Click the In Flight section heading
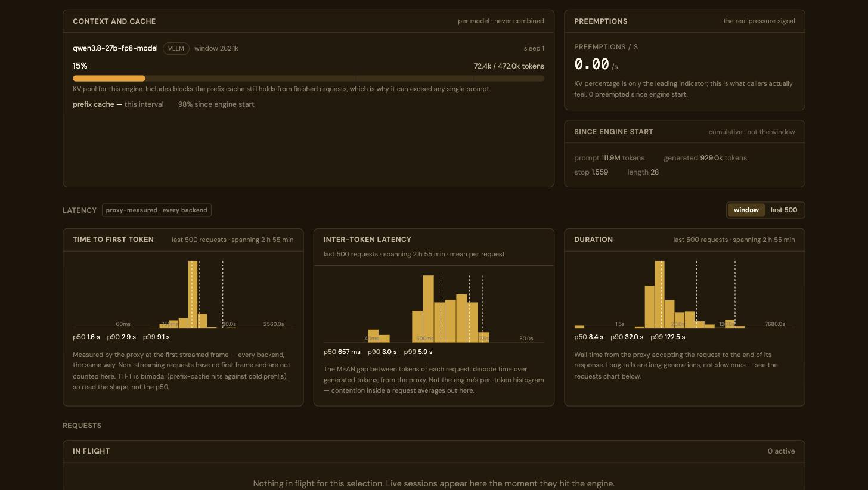 coord(91,451)
